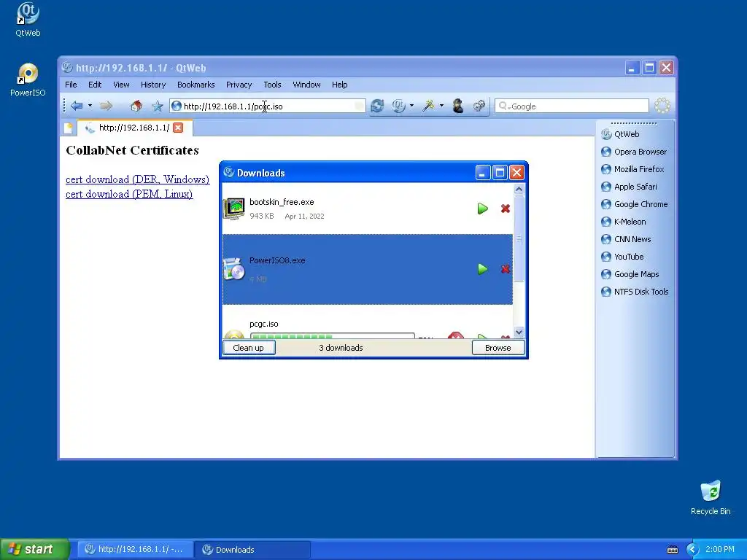The image size is (747, 560).
Task: Open Apple Safari sidebar bookmark
Action: click(629, 187)
